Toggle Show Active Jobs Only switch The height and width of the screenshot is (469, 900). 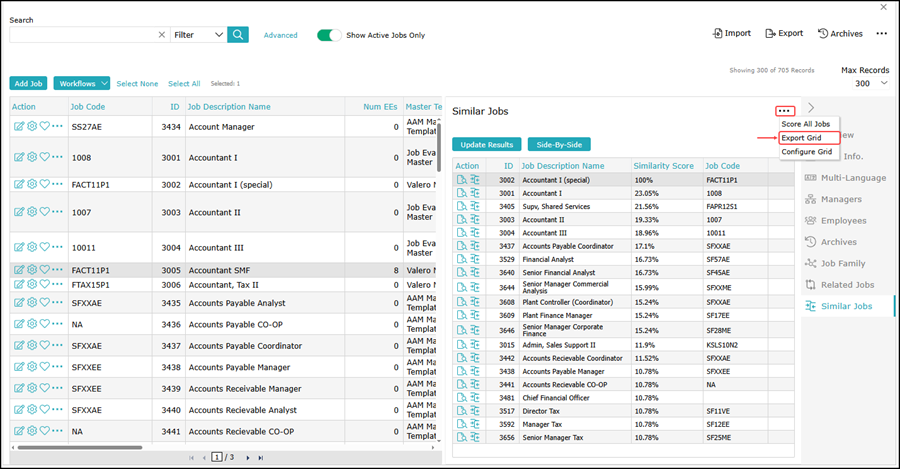coord(329,35)
